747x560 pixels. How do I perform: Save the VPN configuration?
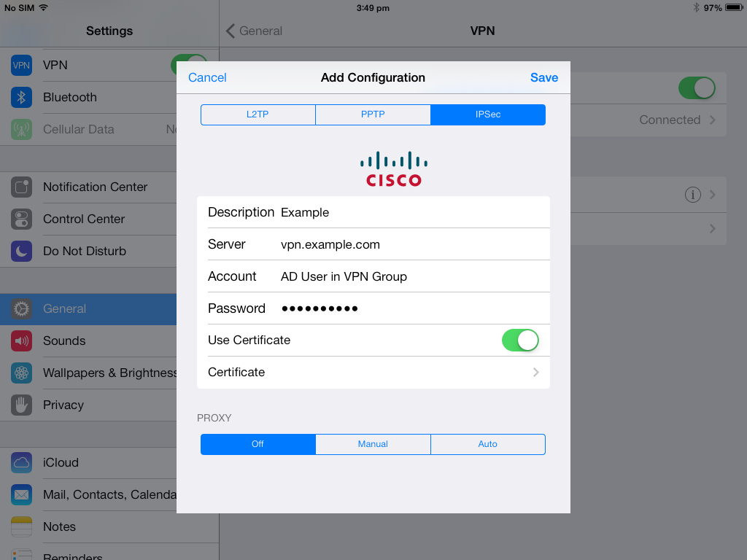click(x=544, y=77)
